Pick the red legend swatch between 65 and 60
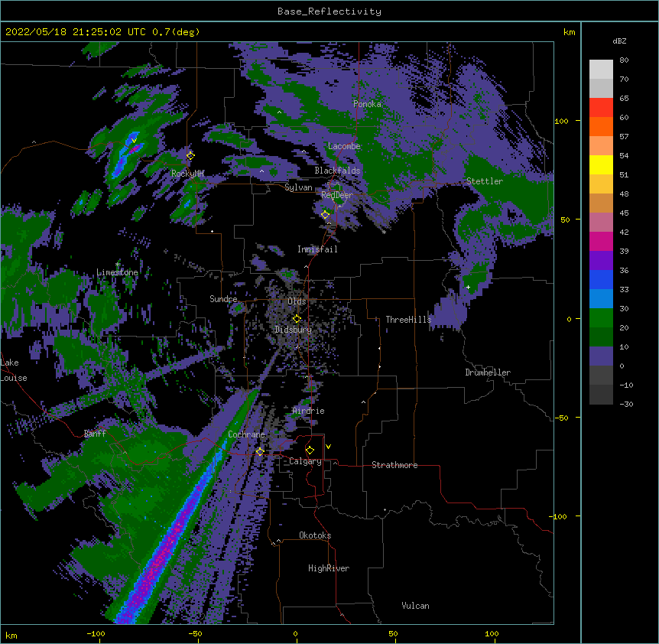This screenshot has height=644, width=659. point(601,108)
